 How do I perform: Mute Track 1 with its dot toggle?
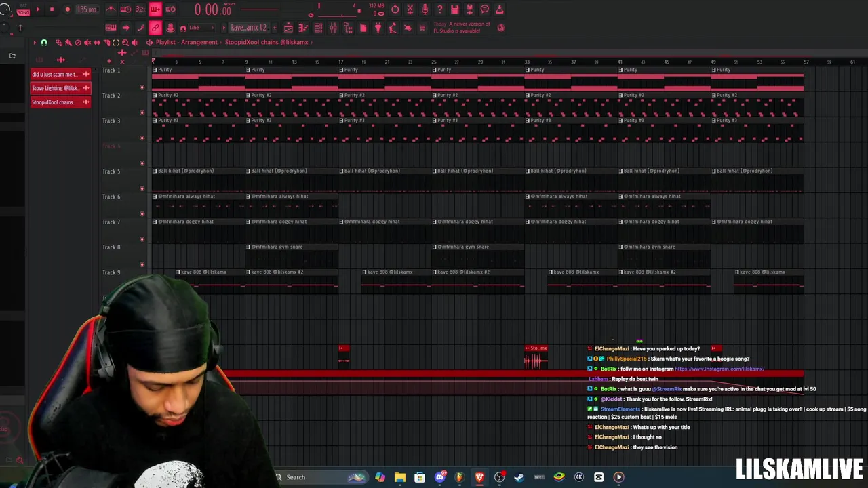[142, 87]
